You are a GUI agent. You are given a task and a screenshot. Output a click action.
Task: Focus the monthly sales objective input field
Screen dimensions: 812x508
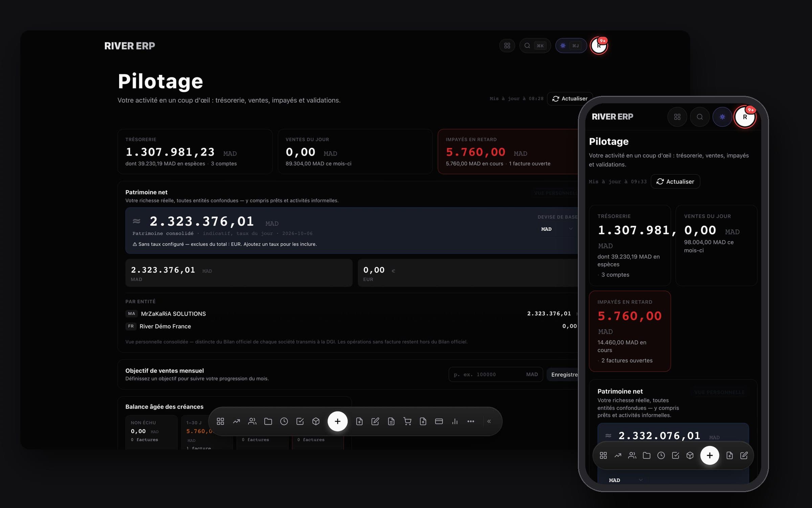(495, 374)
